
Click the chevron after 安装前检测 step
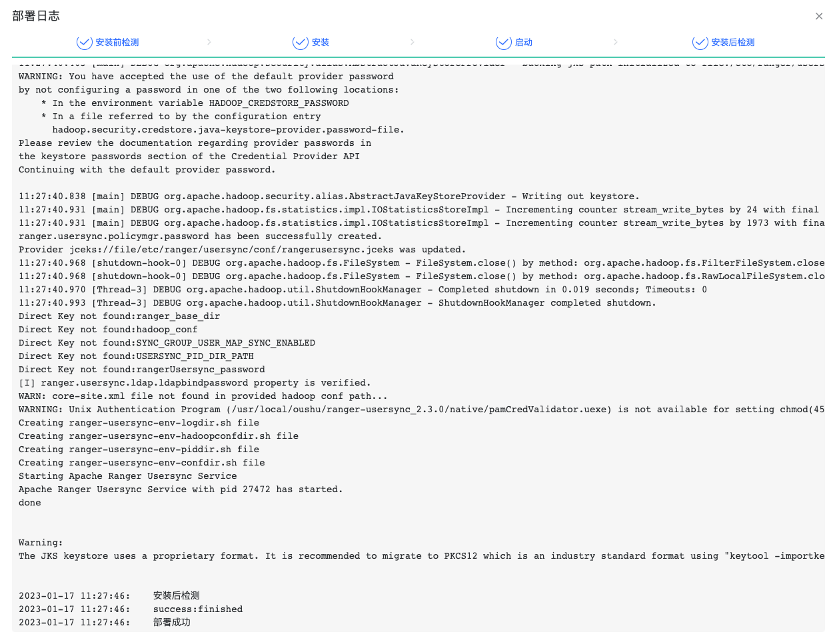coord(209,42)
